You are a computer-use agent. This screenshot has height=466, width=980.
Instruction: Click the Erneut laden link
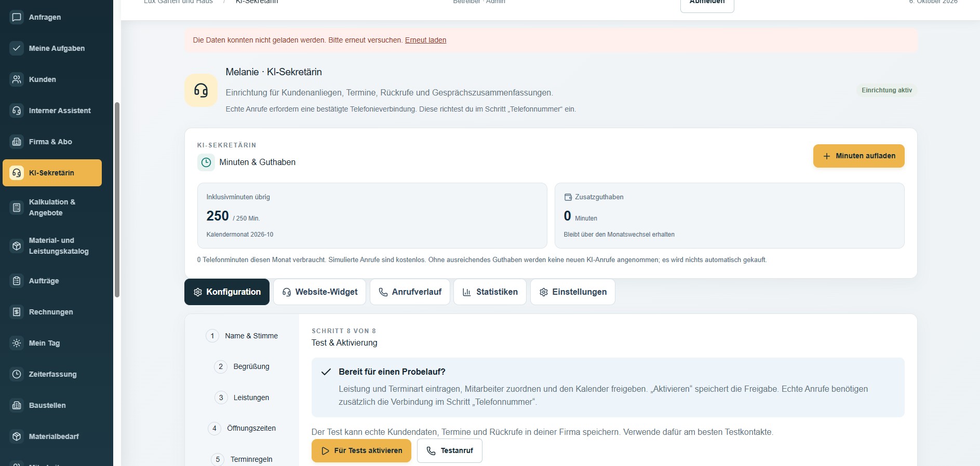(x=426, y=40)
